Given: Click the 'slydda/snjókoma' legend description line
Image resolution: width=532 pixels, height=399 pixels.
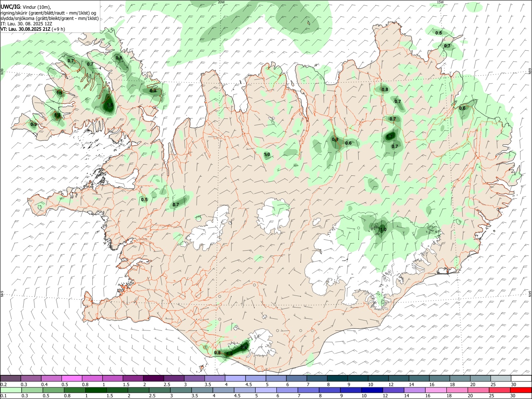Looking at the screenshot, I should pos(49,18).
